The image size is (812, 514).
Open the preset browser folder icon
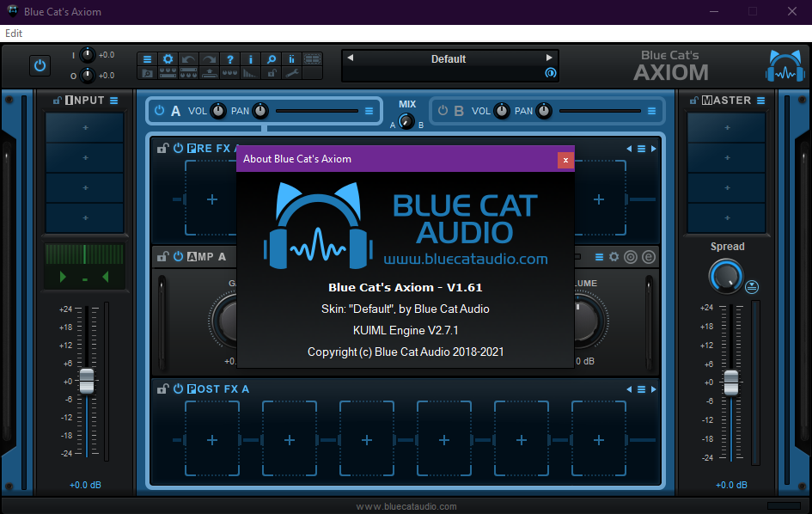pos(147,73)
